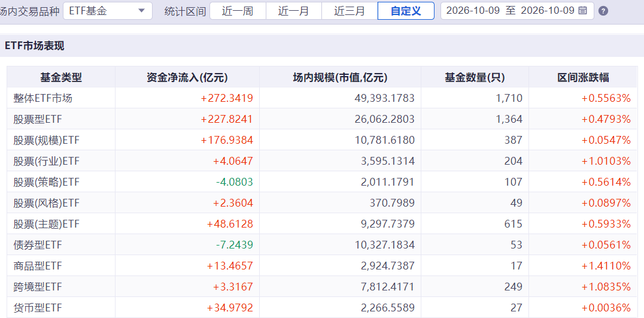Click net inflow value +13.4657

[230, 266]
